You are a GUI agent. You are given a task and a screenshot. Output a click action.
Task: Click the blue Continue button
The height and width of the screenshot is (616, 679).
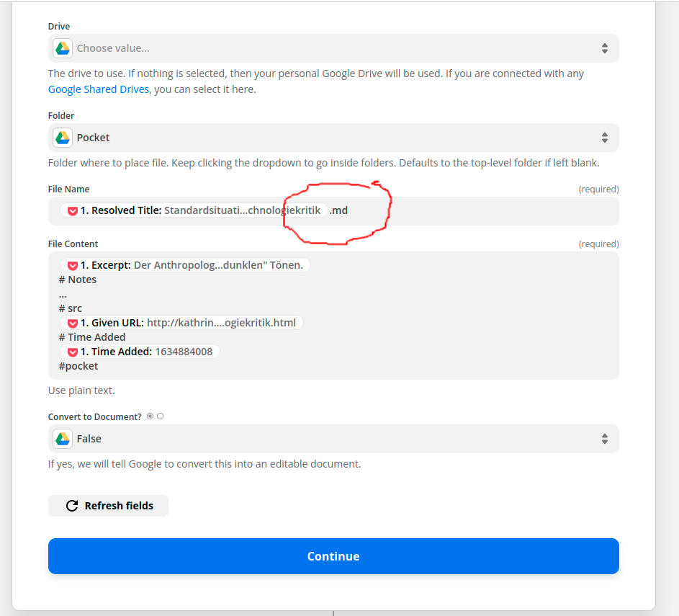pos(333,556)
